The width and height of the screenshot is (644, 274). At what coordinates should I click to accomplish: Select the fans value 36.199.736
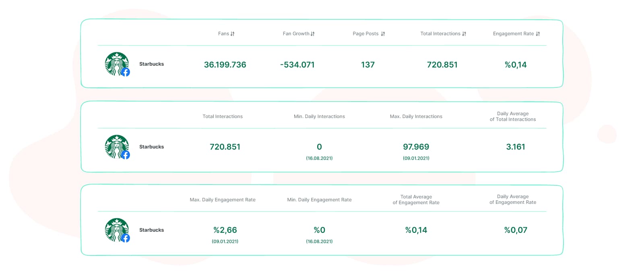pos(225,64)
